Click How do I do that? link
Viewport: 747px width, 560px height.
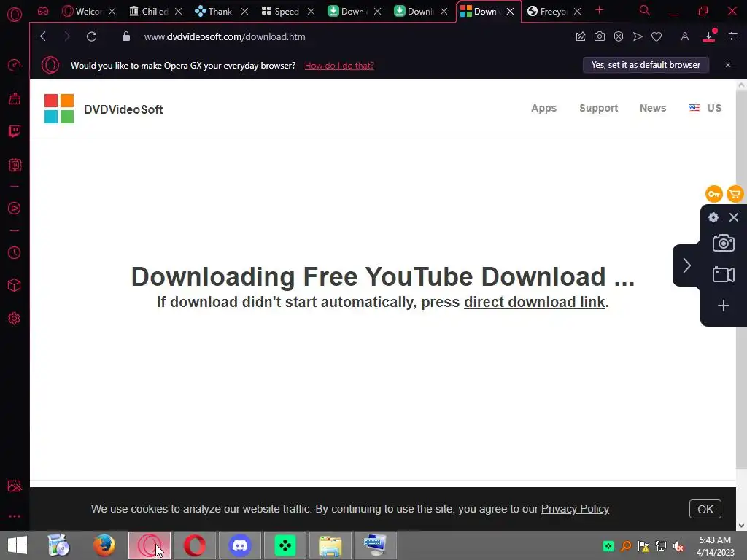339,65
